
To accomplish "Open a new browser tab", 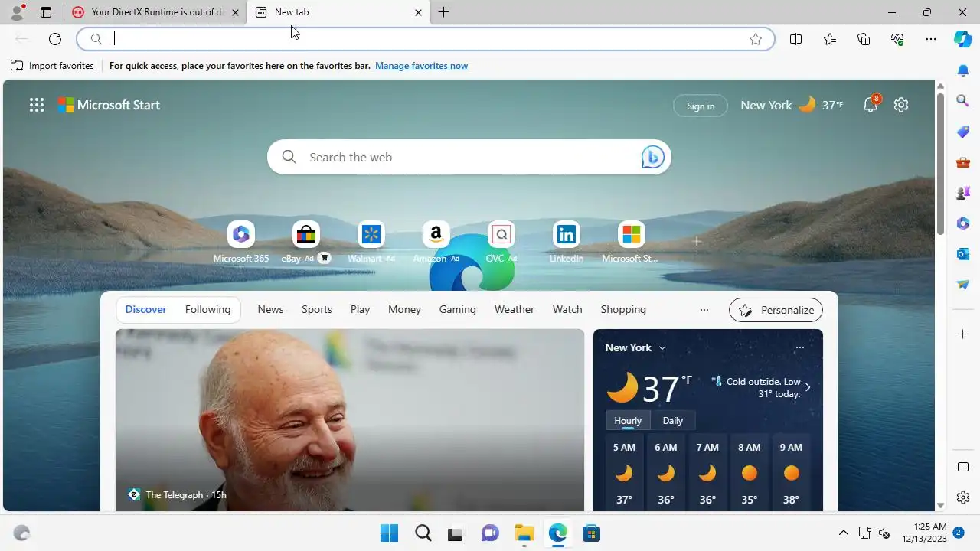I will (x=443, y=12).
